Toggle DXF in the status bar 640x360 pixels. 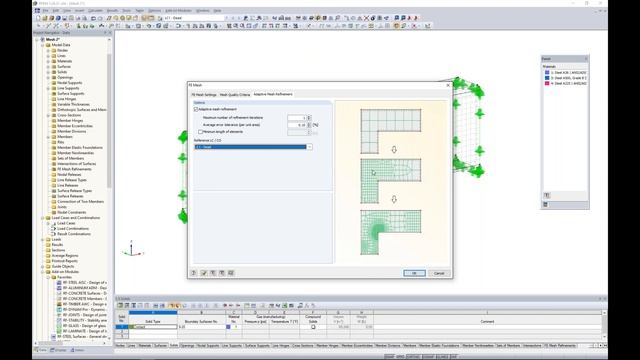453,357
